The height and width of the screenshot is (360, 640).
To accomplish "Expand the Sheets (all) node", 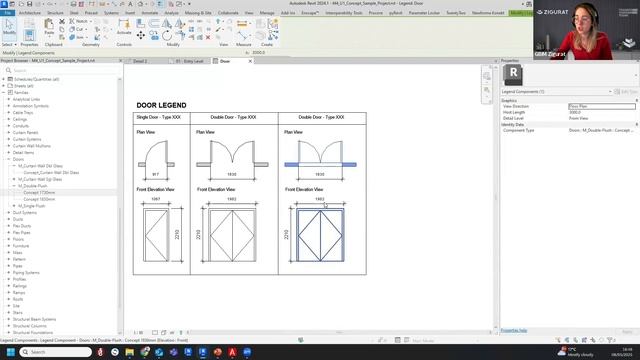I will coord(4,86).
